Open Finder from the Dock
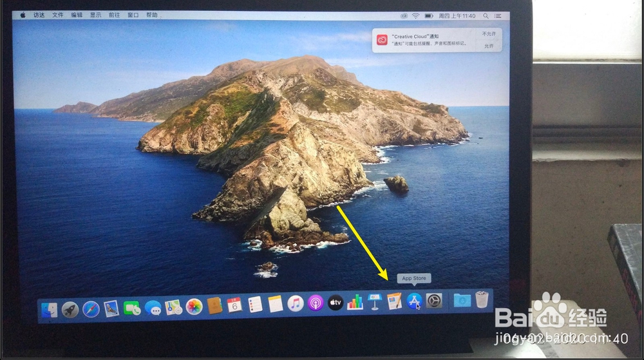This screenshot has height=360, width=644. coord(50,310)
